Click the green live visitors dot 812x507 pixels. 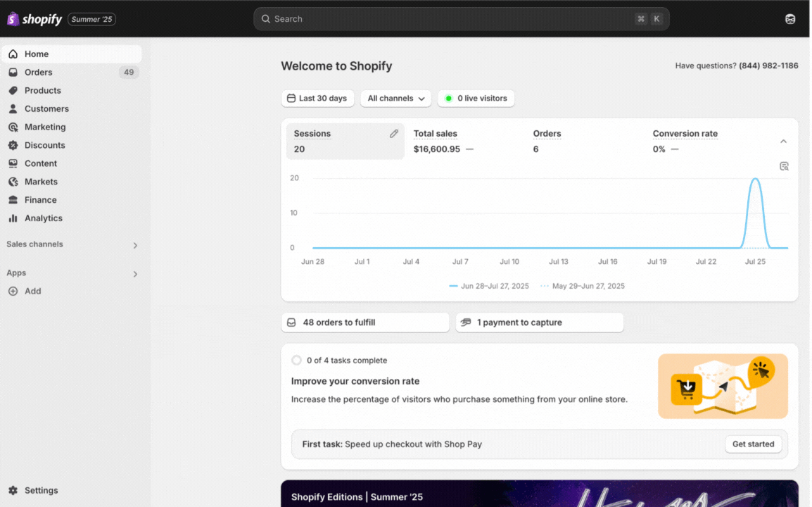pos(448,98)
